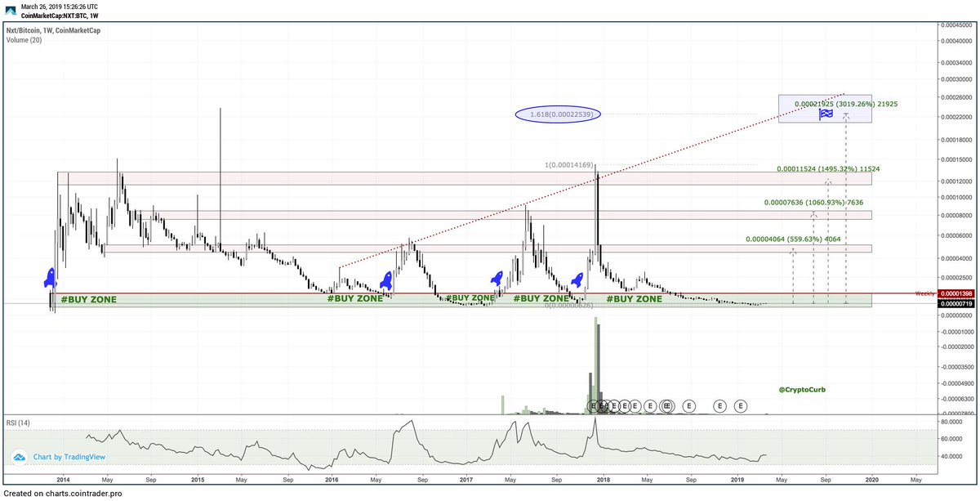Click the Volume (20) indicator label
The height and width of the screenshot is (501, 980).
point(23,39)
